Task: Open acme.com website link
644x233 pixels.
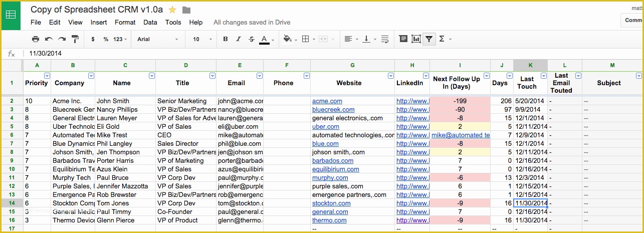Action: pyautogui.click(x=327, y=101)
